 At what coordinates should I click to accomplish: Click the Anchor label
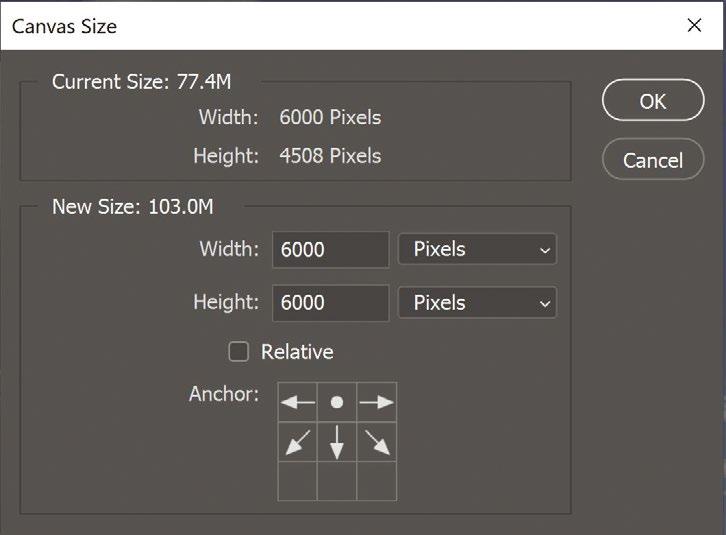(x=223, y=394)
